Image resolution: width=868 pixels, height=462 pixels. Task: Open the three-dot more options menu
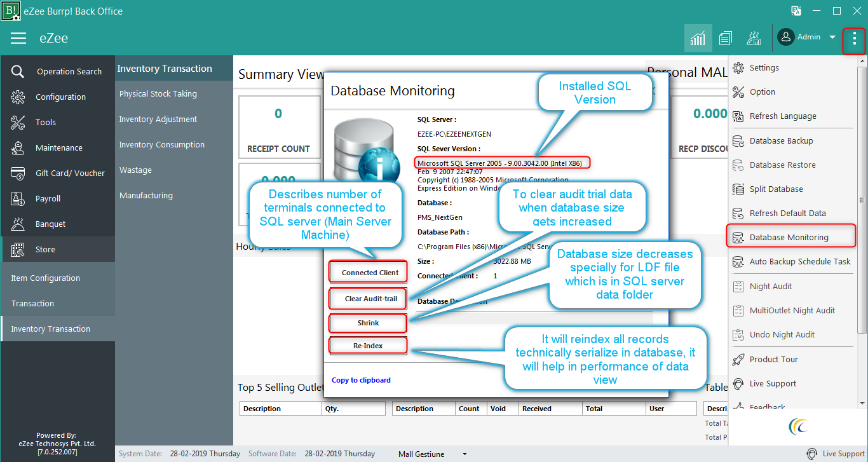pos(854,39)
